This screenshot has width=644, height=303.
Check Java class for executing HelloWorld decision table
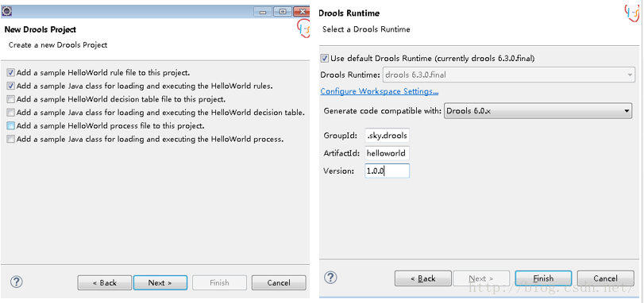10,113
